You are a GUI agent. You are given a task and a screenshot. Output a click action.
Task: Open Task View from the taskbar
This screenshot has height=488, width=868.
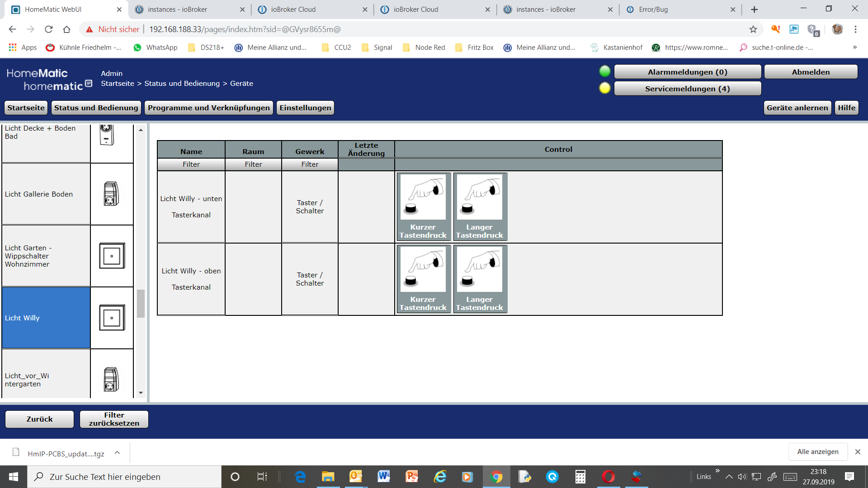click(262, 477)
